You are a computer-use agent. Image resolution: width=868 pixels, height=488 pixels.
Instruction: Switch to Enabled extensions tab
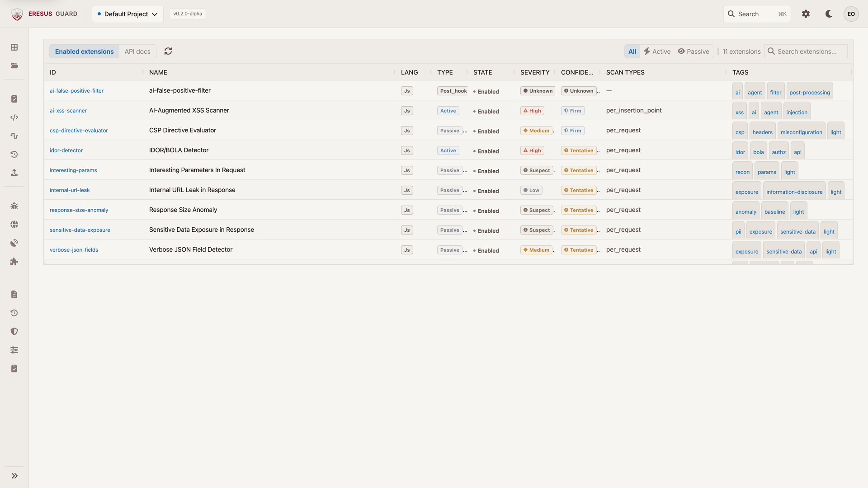point(85,52)
